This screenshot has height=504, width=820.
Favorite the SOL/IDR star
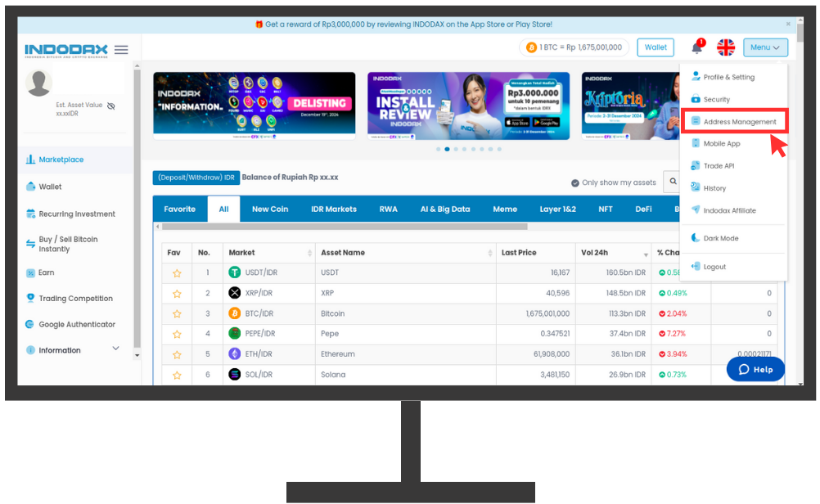click(x=177, y=375)
